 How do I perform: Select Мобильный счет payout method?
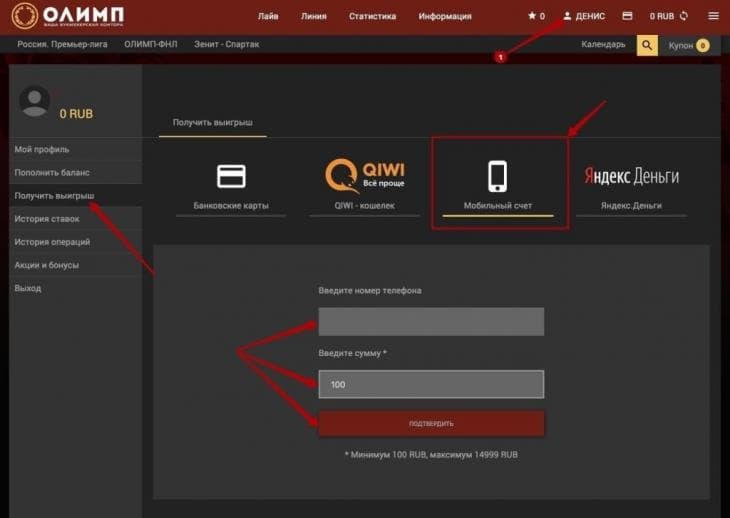(498, 185)
